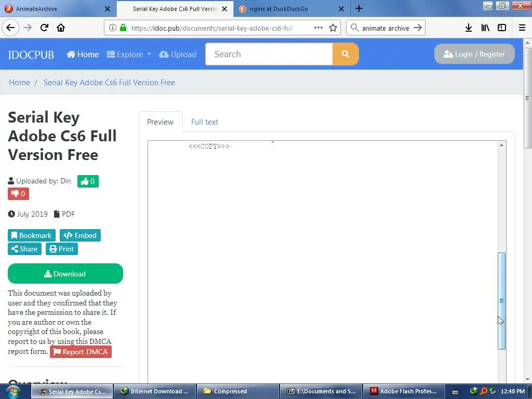The image size is (532, 399).
Task: Click the preview pane scroll-up arrow
Action: 501,145
